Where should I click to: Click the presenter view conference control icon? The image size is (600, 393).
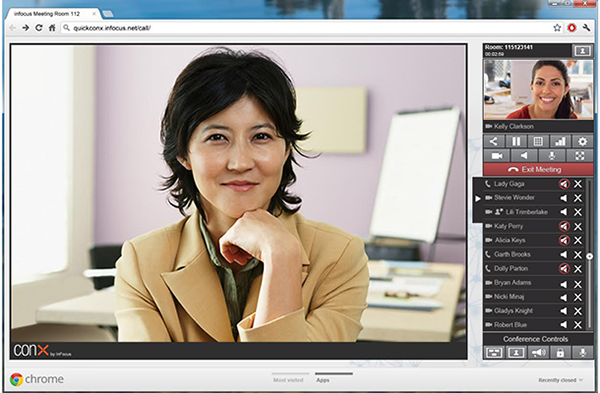coord(516,352)
